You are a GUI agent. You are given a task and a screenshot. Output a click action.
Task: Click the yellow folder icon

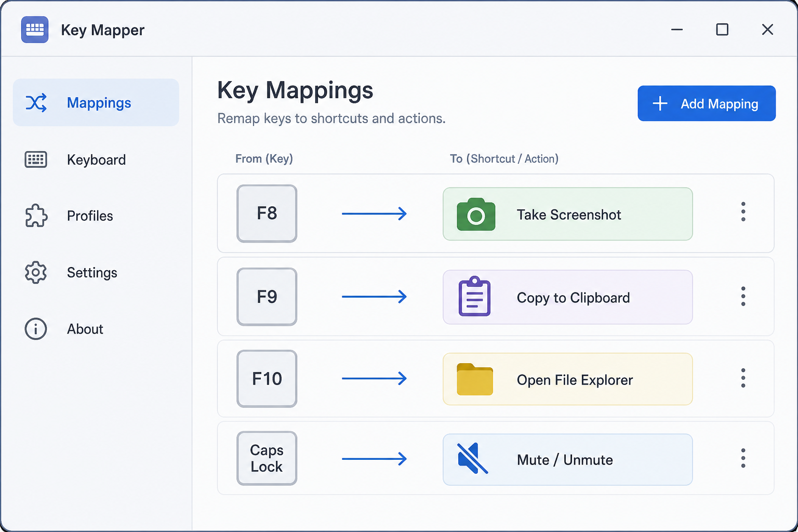click(x=475, y=379)
